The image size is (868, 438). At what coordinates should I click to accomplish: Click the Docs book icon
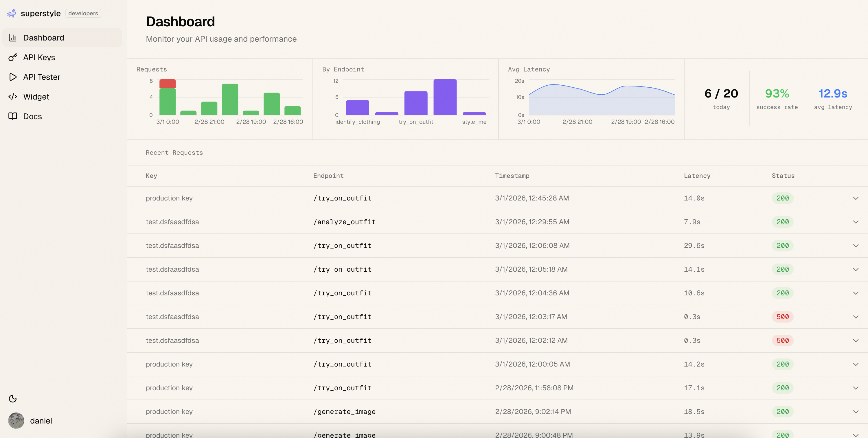coord(12,116)
